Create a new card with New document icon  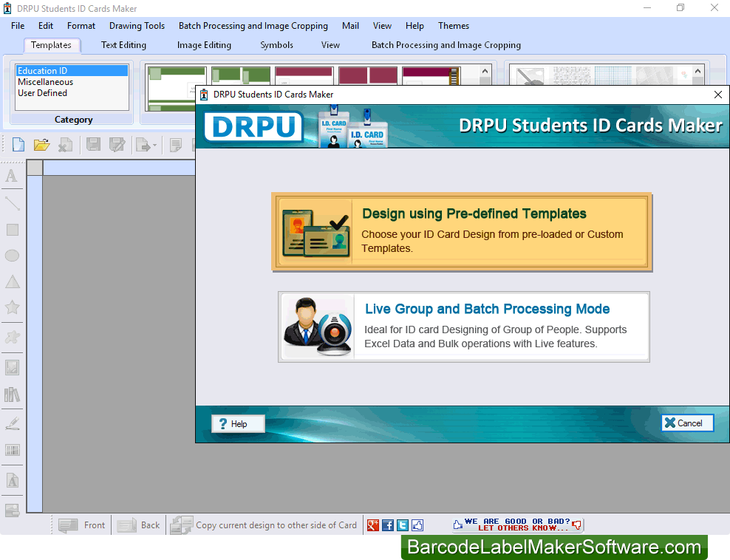[x=18, y=145]
